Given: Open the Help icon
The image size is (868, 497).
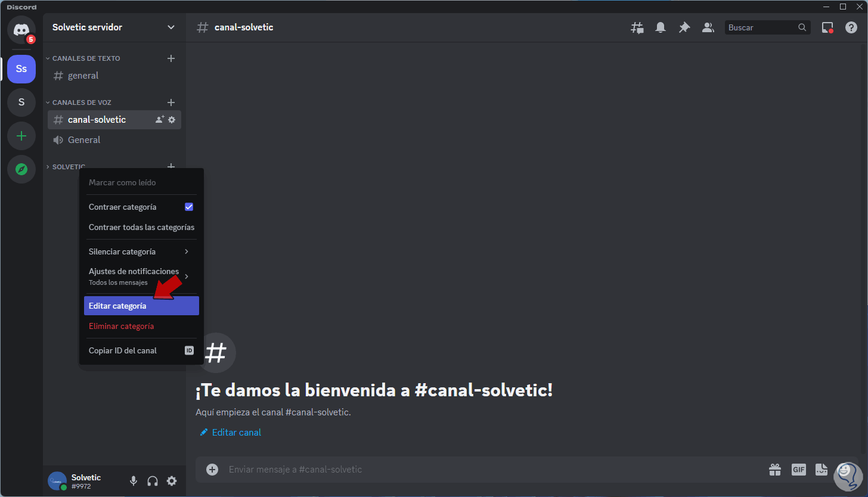Looking at the screenshot, I should click(x=851, y=27).
